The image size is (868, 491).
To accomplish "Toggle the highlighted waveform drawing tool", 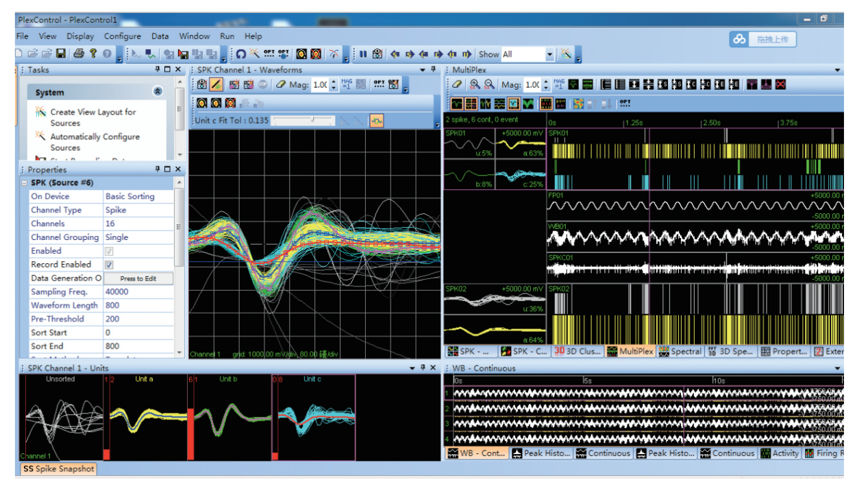I will [x=216, y=84].
